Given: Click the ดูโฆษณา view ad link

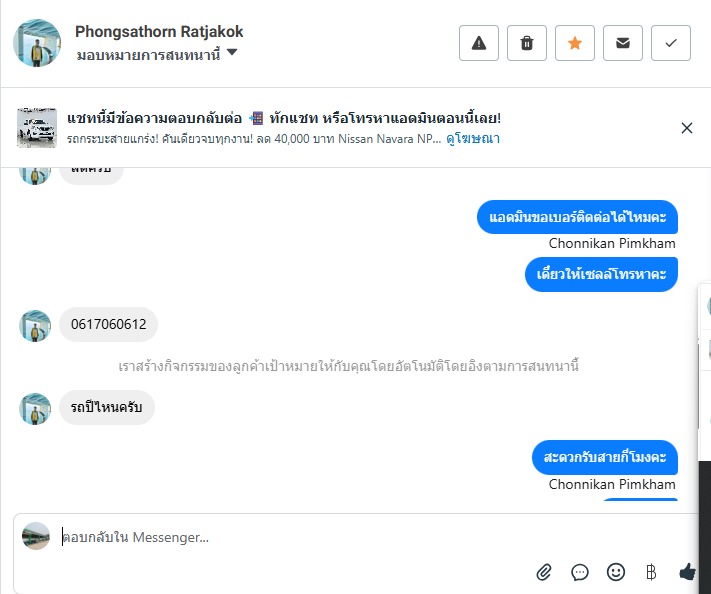Looking at the screenshot, I should tap(474, 139).
